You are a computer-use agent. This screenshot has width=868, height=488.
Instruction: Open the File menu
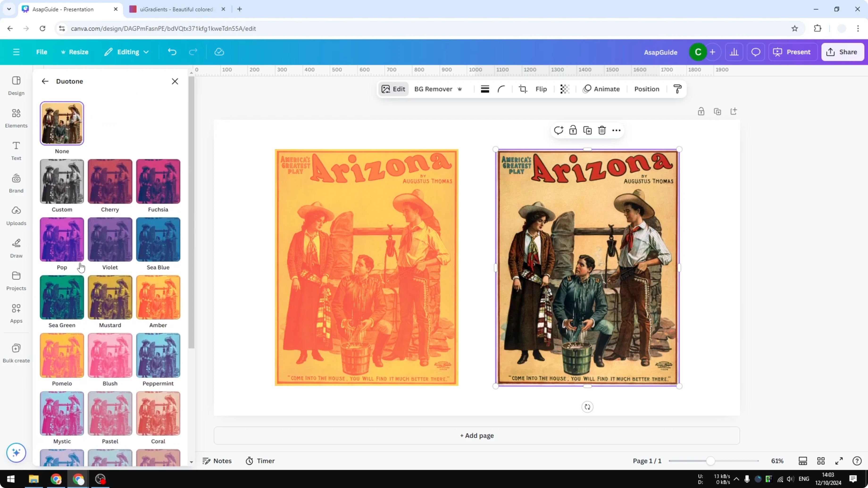(x=42, y=52)
